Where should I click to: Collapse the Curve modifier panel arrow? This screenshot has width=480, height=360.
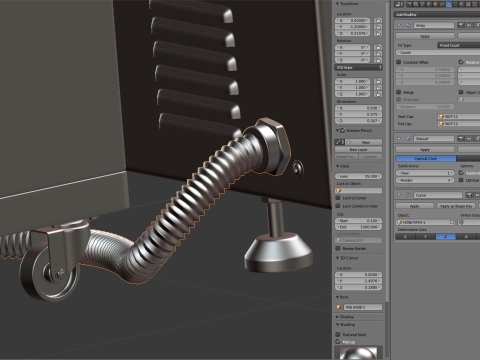click(399, 195)
